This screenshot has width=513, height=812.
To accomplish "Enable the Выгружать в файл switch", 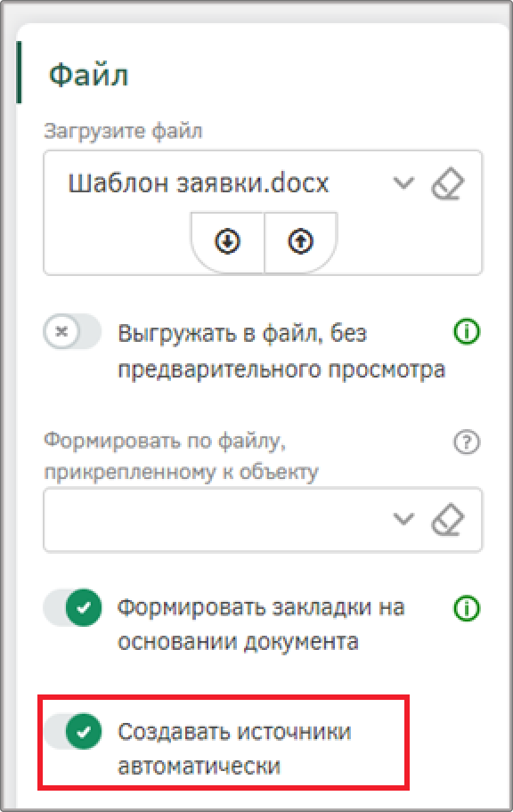I will 72,331.
